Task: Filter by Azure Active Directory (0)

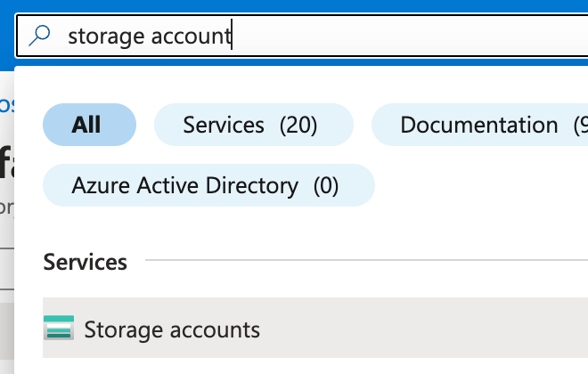Action: coord(208,185)
